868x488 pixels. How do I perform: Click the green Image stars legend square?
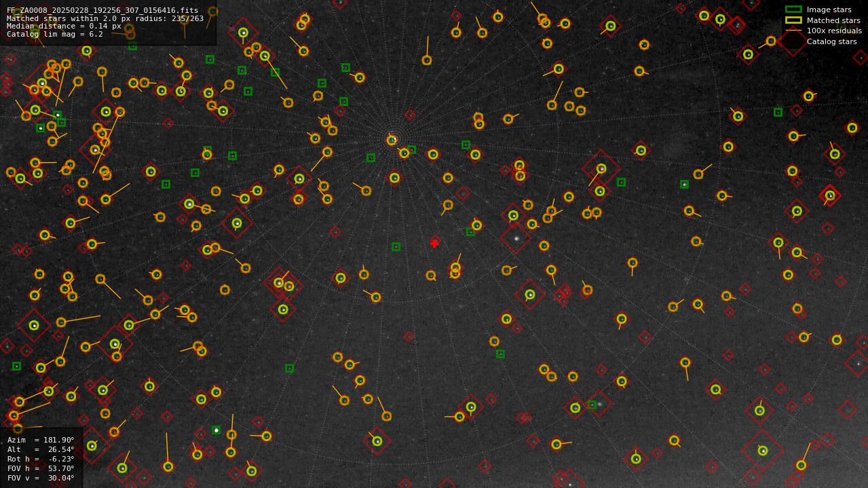793,10
